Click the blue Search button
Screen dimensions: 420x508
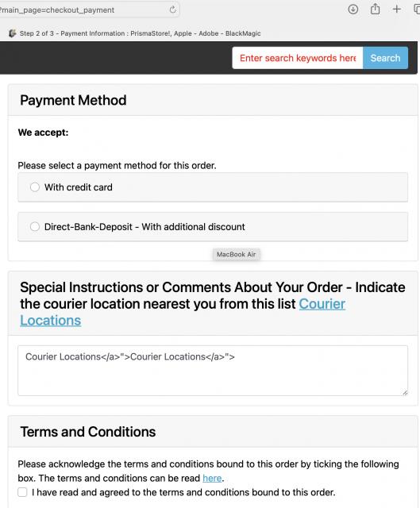[385, 58]
